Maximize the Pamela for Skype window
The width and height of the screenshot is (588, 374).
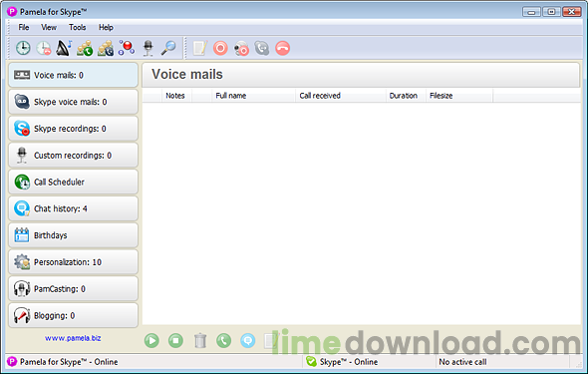pos(551,12)
